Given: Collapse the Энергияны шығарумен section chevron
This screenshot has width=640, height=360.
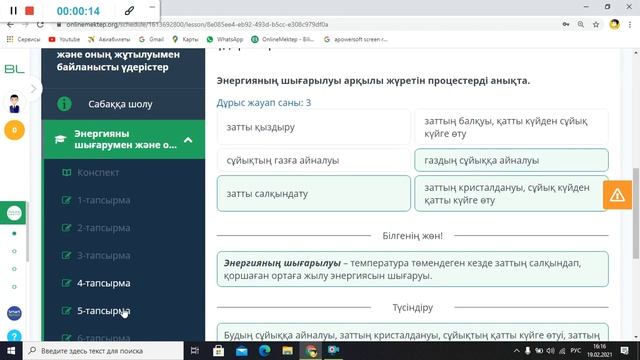Looking at the screenshot, I should (188, 140).
